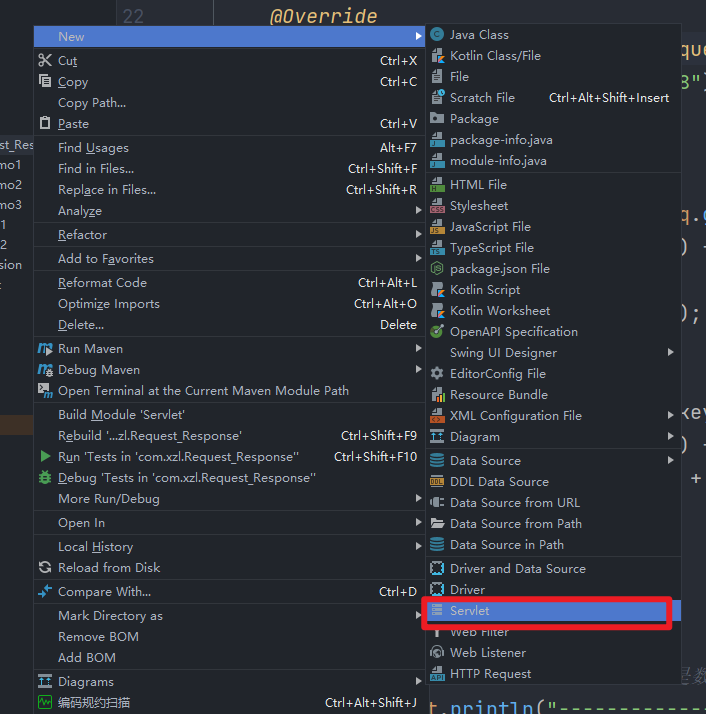Click the HTML File icon

click(437, 185)
